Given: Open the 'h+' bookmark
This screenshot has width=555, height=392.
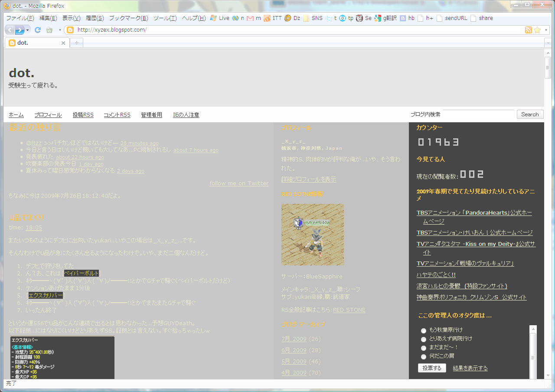Looking at the screenshot, I should [x=425, y=18].
